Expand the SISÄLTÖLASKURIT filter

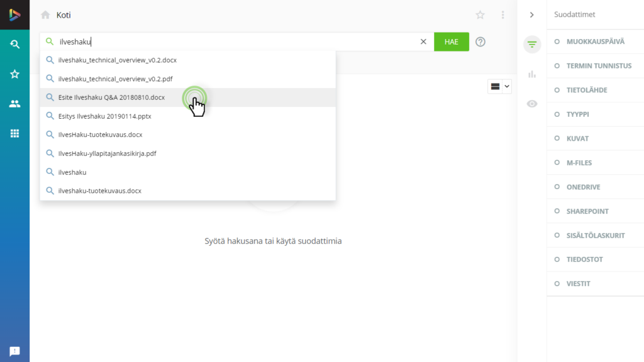pyautogui.click(x=595, y=235)
